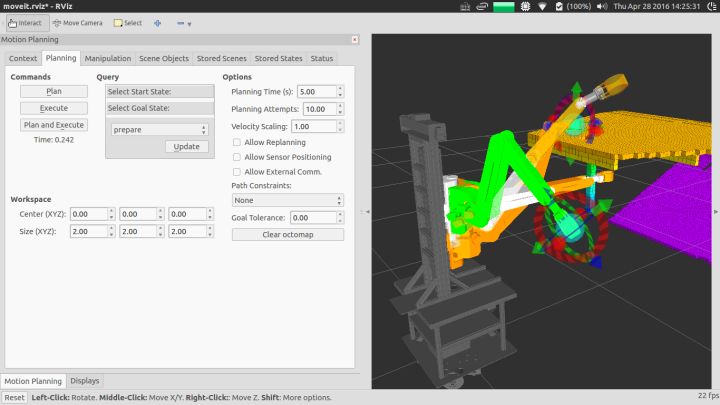The width and height of the screenshot is (720, 405).
Task: Select the Move Camera tool
Action: (78, 23)
